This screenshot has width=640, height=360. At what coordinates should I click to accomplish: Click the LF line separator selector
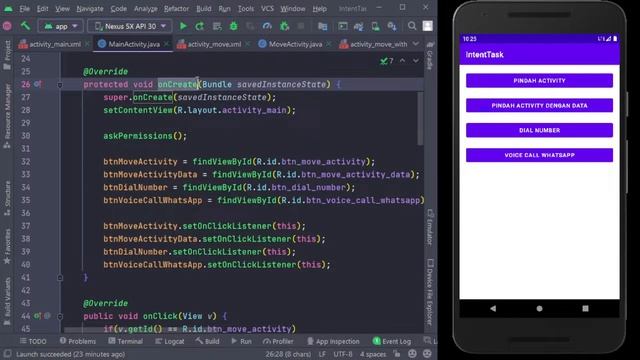click(322, 354)
